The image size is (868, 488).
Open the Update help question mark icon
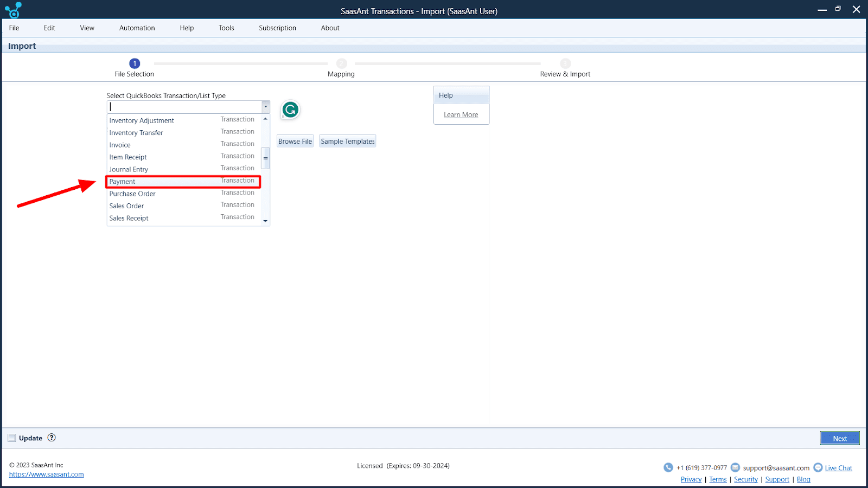point(52,438)
